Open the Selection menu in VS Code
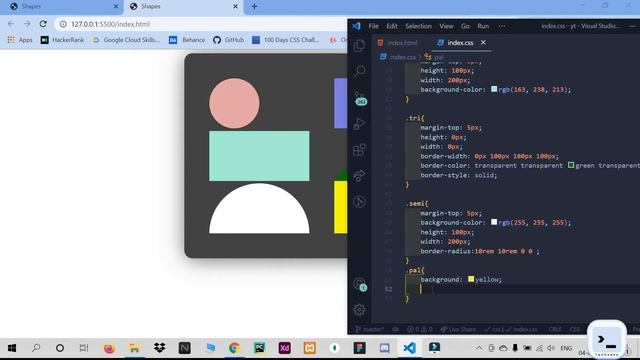 [x=418, y=26]
